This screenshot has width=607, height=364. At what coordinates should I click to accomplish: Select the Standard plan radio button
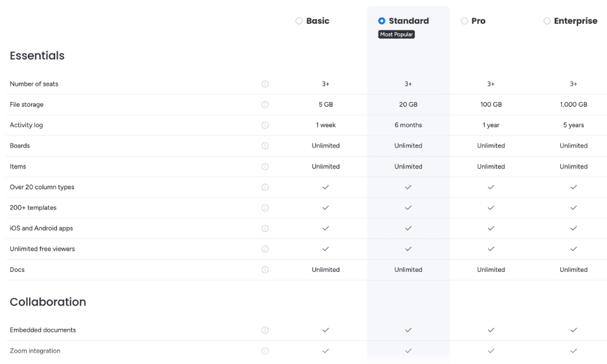(382, 21)
